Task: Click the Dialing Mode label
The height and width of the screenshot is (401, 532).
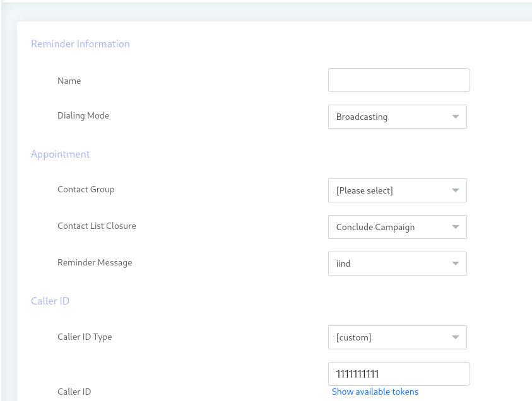Action: (x=83, y=115)
